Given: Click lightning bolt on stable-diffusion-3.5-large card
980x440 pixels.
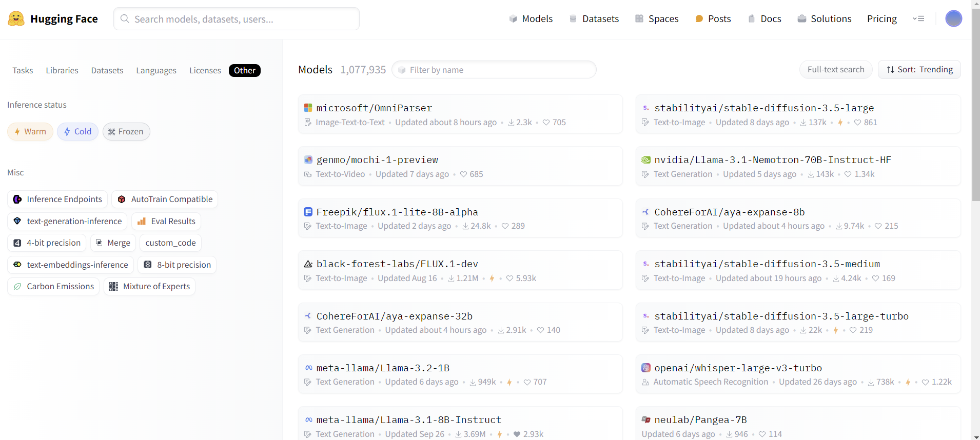Looking at the screenshot, I should [x=840, y=123].
